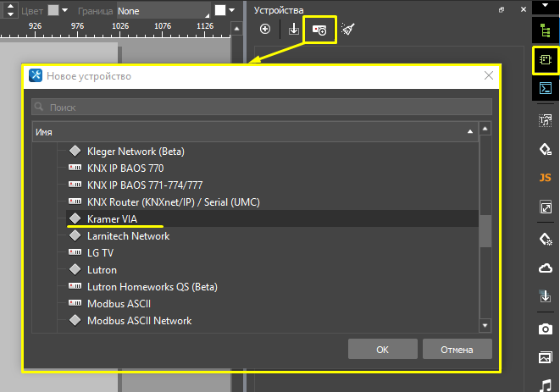The width and height of the screenshot is (560, 392).
Task: Click the cloud icon in sidebar
Action: [546, 268]
